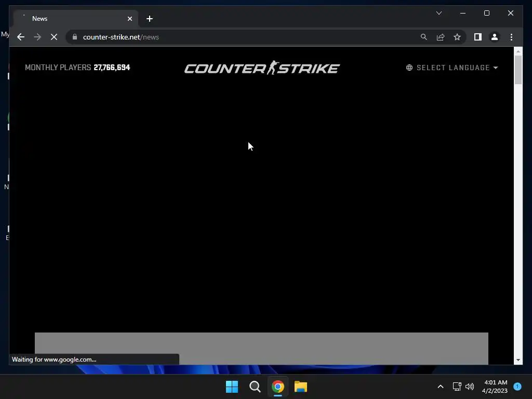This screenshot has height=399, width=532.
Task: Share this page via share icon
Action: [441, 37]
